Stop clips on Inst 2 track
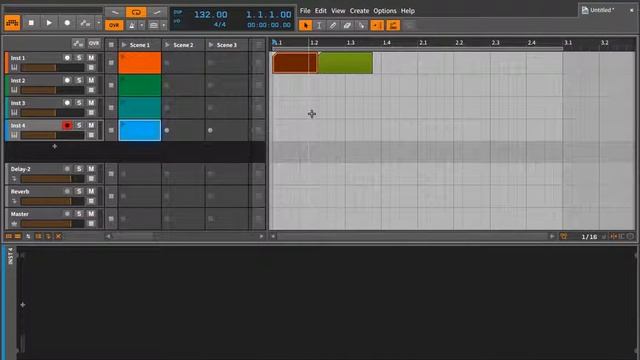This screenshot has width=640, height=360. pyautogui.click(x=111, y=85)
